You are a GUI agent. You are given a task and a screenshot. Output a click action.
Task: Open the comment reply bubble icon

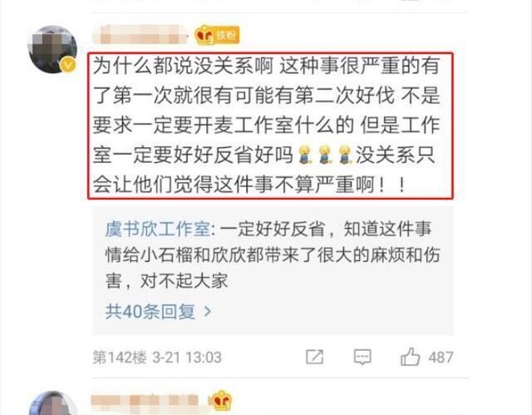point(362,358)
